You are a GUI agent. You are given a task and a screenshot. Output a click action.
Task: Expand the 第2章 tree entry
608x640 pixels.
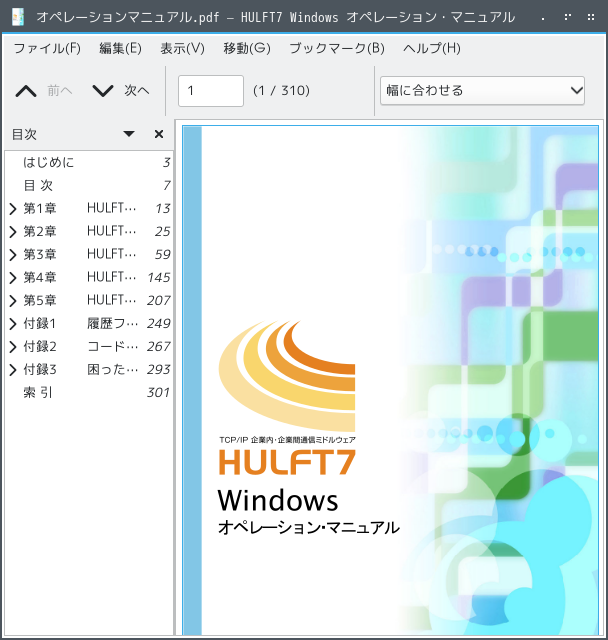[13, 232]
